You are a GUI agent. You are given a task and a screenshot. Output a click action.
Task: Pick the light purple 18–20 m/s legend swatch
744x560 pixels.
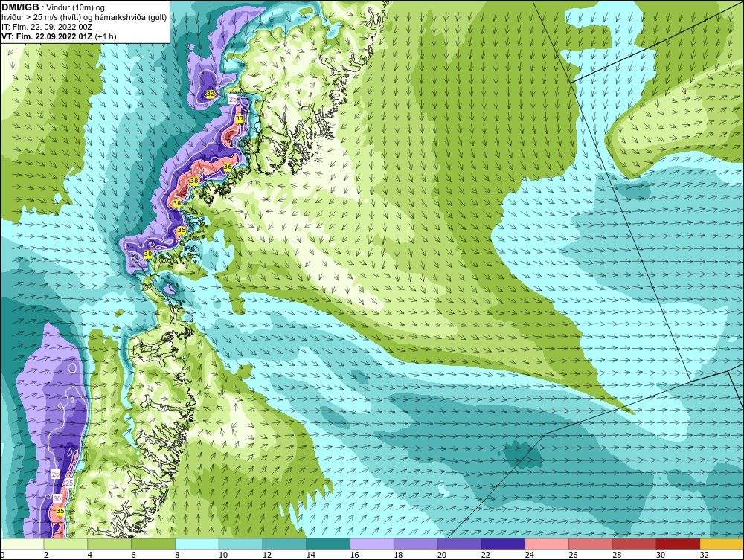(x=416, y=544)
